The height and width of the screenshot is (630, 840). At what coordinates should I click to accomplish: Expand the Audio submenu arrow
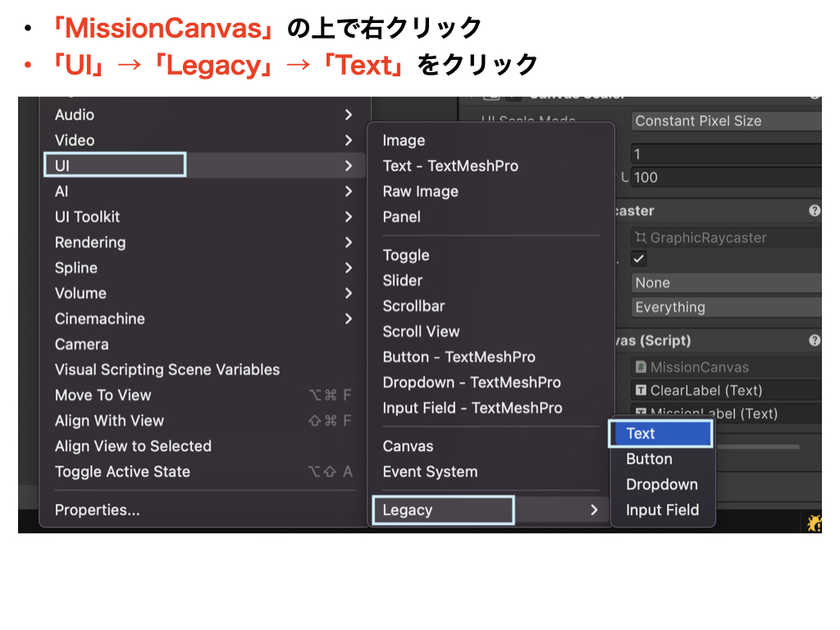point(349,115)
